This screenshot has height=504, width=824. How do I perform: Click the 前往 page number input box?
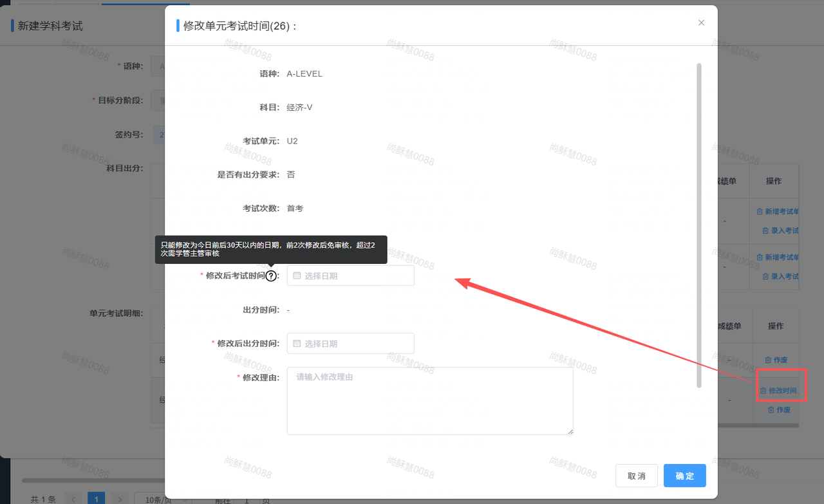(247, 499)
